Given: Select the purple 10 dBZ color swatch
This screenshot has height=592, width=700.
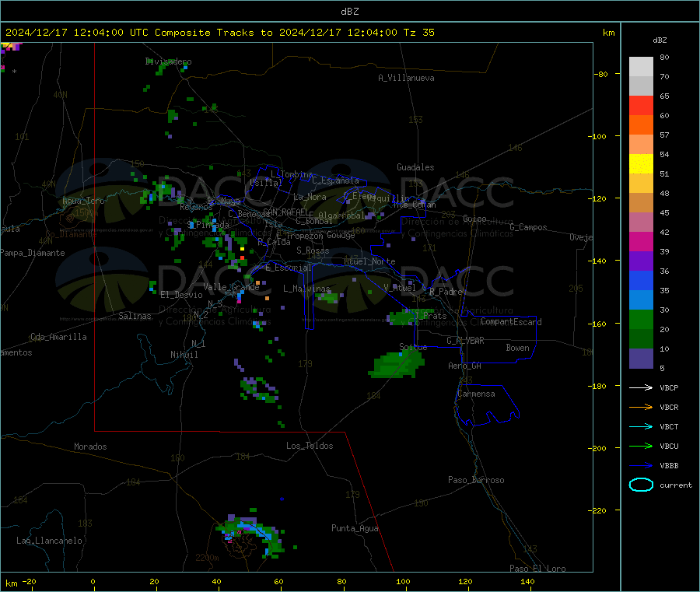Looking at the screenshot, I should (x=641, y=359).
